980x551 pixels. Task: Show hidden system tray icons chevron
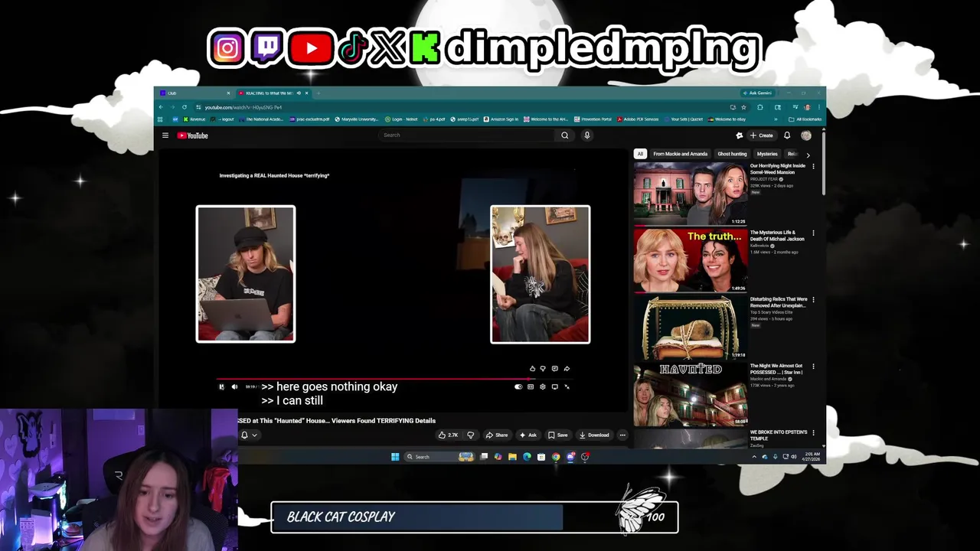pyautogui.click(x=754, y=457)
